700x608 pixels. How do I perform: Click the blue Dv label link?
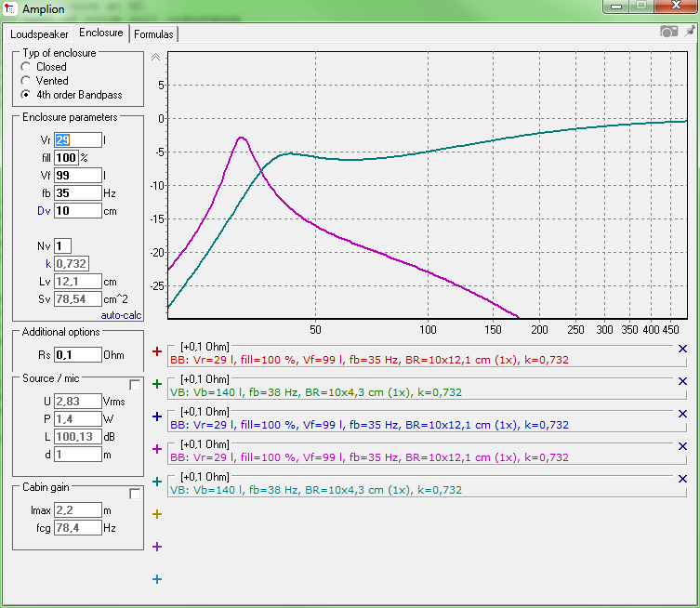(x=44, y=211)
